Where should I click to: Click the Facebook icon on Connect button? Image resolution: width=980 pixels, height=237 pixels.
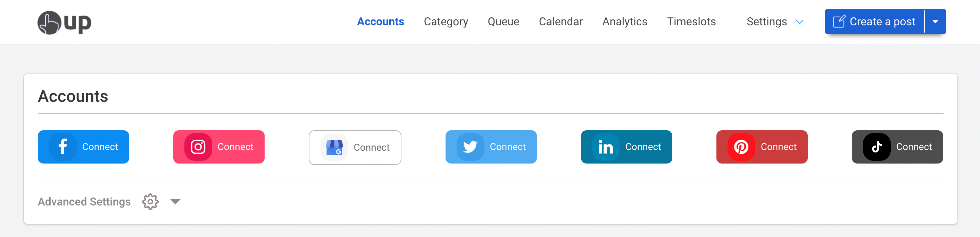[63, 147]
